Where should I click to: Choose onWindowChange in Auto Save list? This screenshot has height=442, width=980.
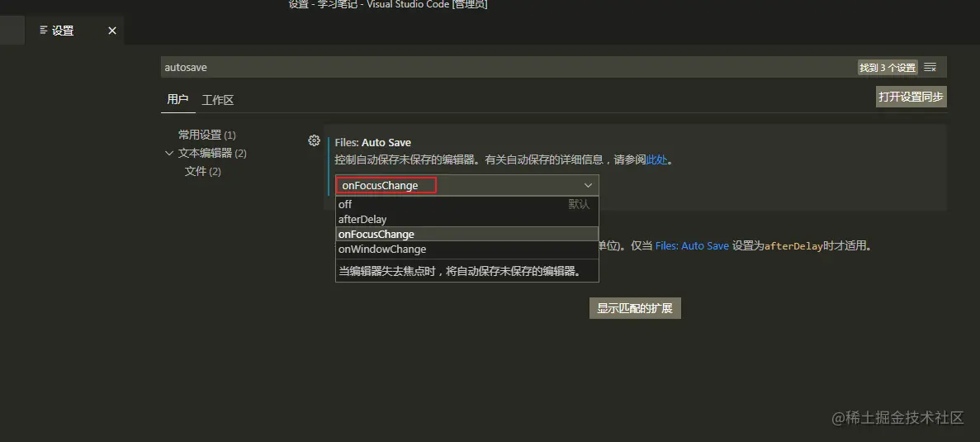click(x=466, y=249)
